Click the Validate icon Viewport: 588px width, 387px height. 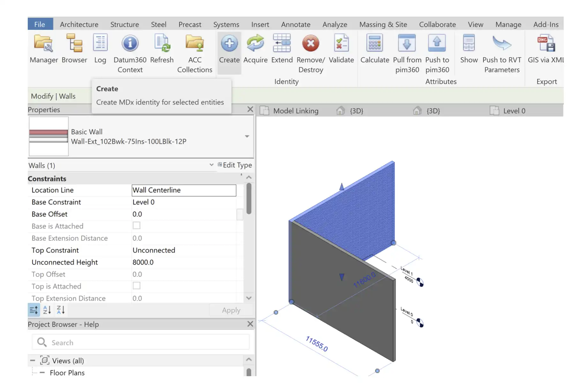click(341, 44)
